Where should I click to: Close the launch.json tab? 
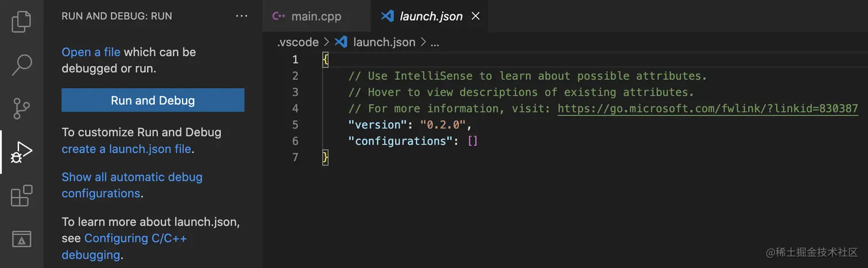tap(475, 16)
